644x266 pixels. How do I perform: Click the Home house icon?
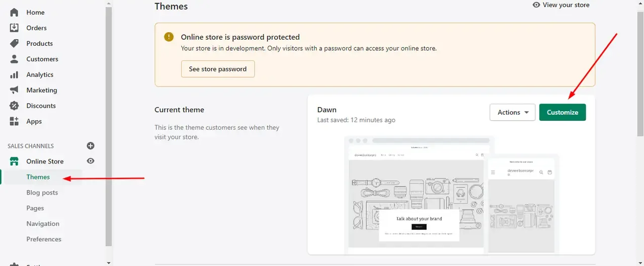[14, 12]
